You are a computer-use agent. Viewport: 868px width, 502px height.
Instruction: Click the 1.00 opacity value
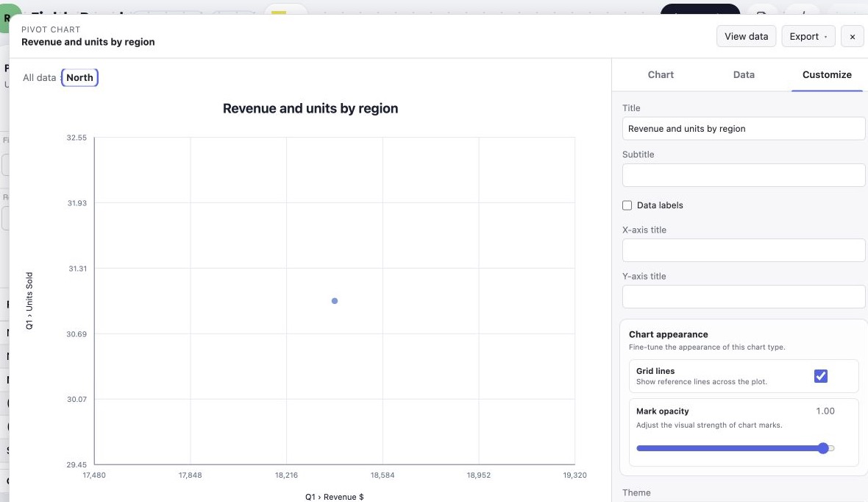825,411
